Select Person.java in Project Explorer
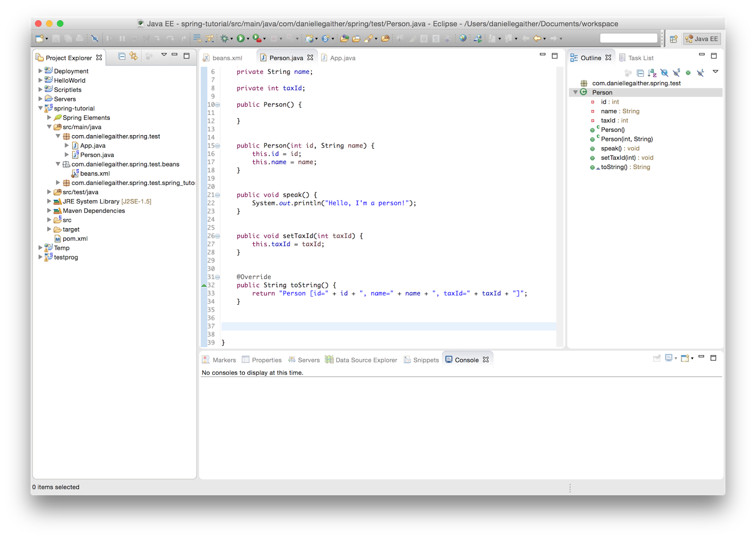Image resolution: width=756 pixels, height=539 pixels. [97, 155]
